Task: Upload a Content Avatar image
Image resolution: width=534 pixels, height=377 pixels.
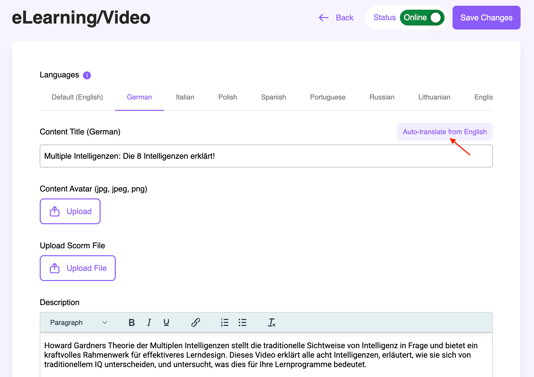Action: (x=70, y=211)
